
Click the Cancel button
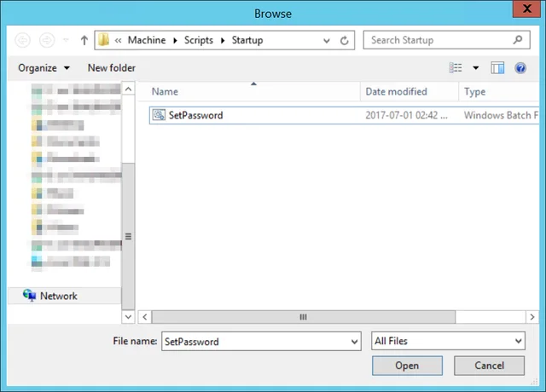tap(489, 366)
